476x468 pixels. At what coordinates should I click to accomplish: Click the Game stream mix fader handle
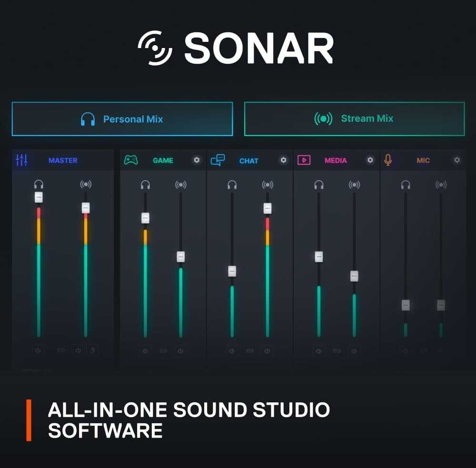(x=180, y=257)
